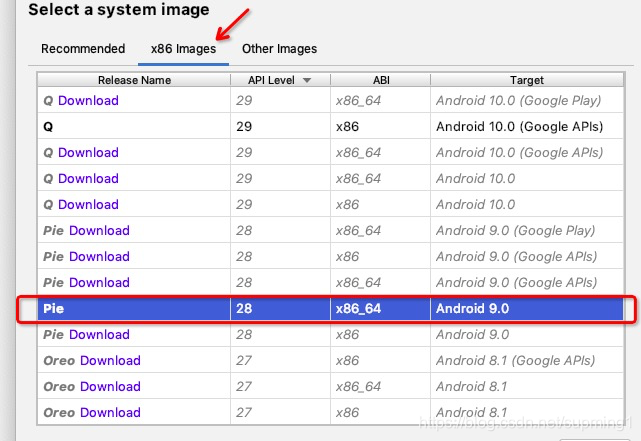This screenshot has width=641, height=441.
Task: Open the Other Images tab
Action: (280, 49)
